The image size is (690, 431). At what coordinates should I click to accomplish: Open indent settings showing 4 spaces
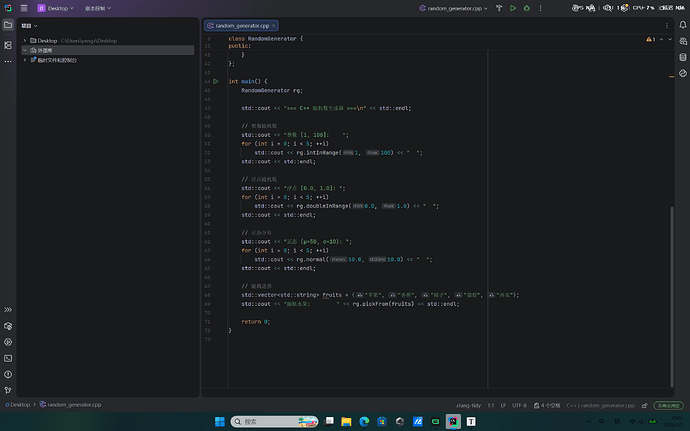tap(547, 405)
